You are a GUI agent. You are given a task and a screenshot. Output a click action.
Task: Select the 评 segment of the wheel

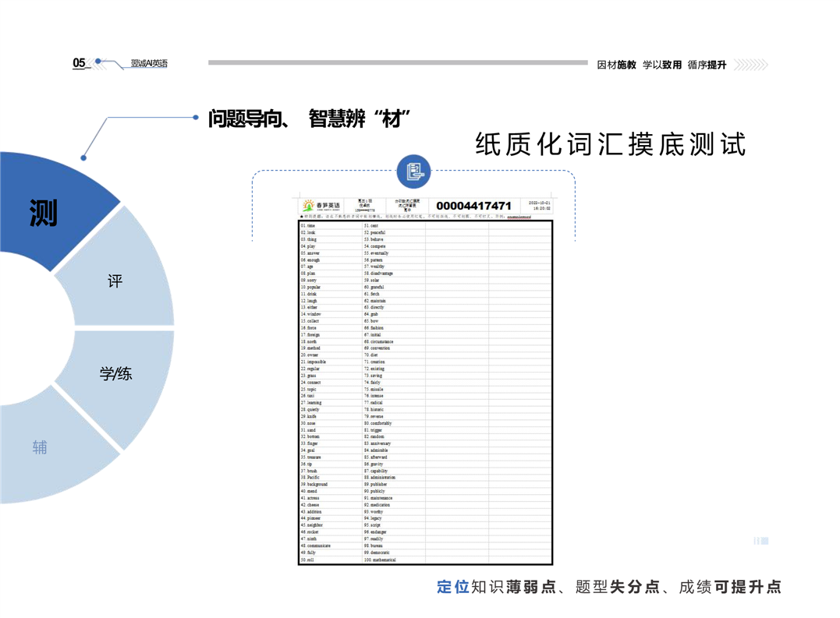click(115, 282)
